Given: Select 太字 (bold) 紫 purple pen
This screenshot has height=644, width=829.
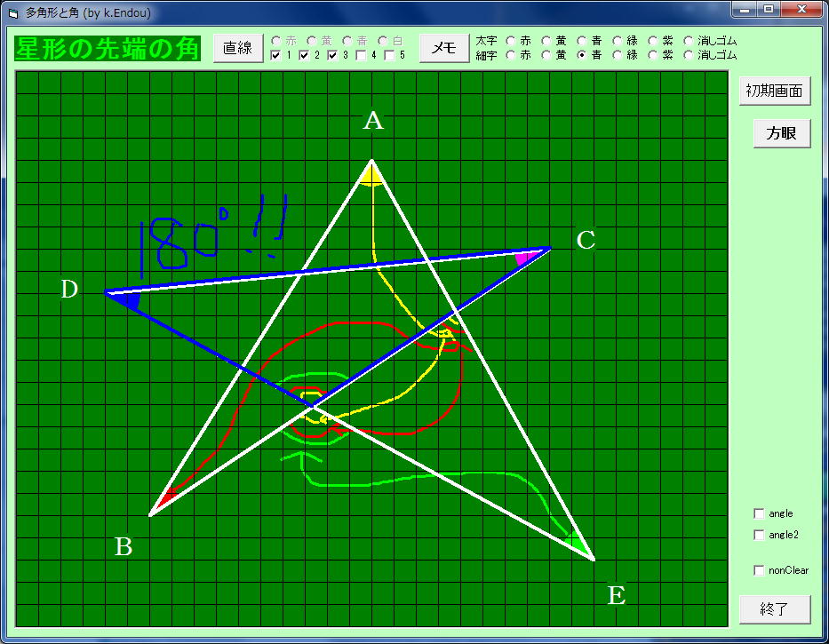Looking at the screenshot, I should click(653, 41).
